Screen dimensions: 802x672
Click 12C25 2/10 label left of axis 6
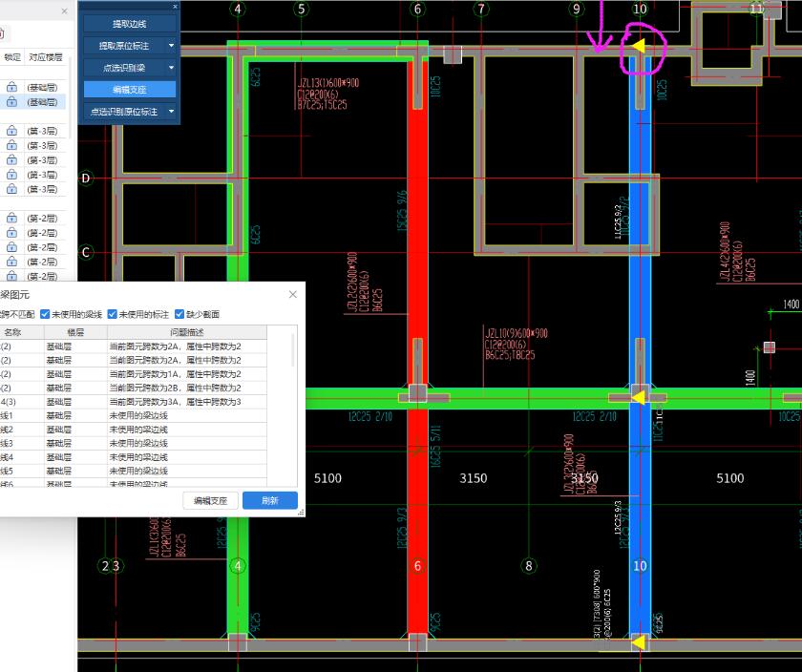[370, 416]
